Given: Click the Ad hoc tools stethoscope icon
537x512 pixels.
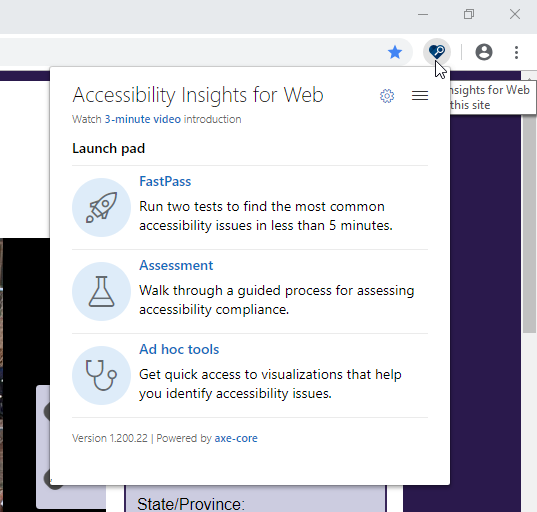Looking at the screenshot, I should coord(101,375).
